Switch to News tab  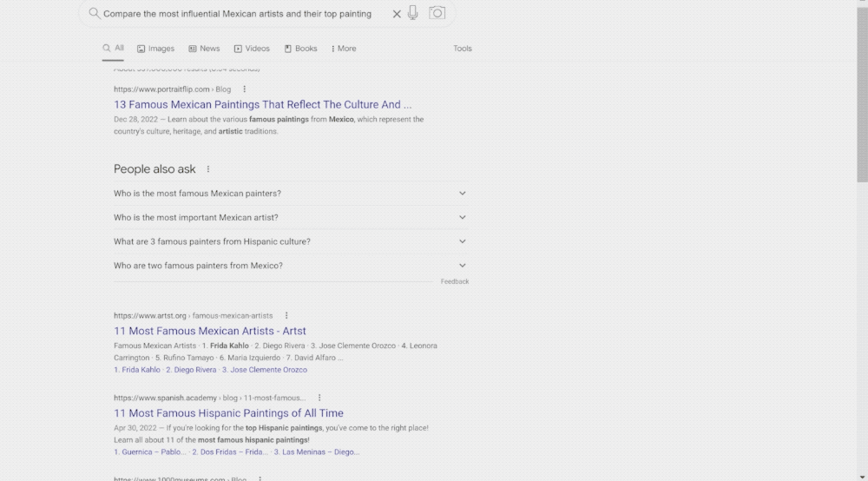(204, 49)
